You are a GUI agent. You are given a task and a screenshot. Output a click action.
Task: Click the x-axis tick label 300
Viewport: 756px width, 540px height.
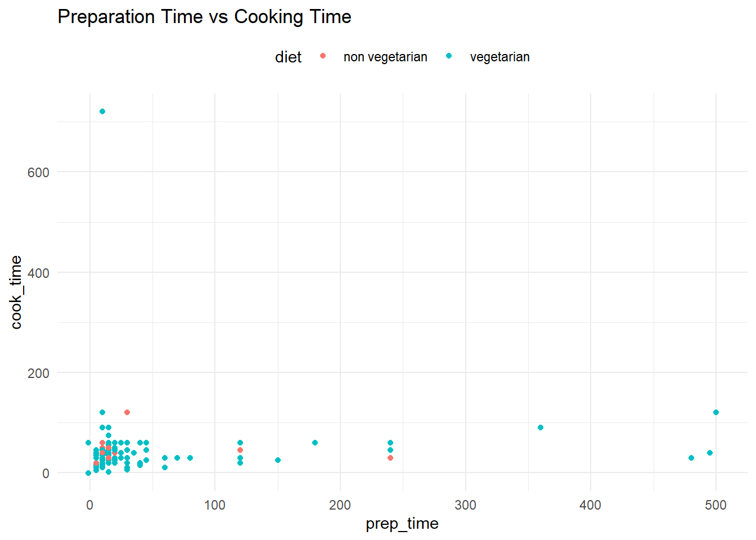pyautogui.click(x=465, y=505)
